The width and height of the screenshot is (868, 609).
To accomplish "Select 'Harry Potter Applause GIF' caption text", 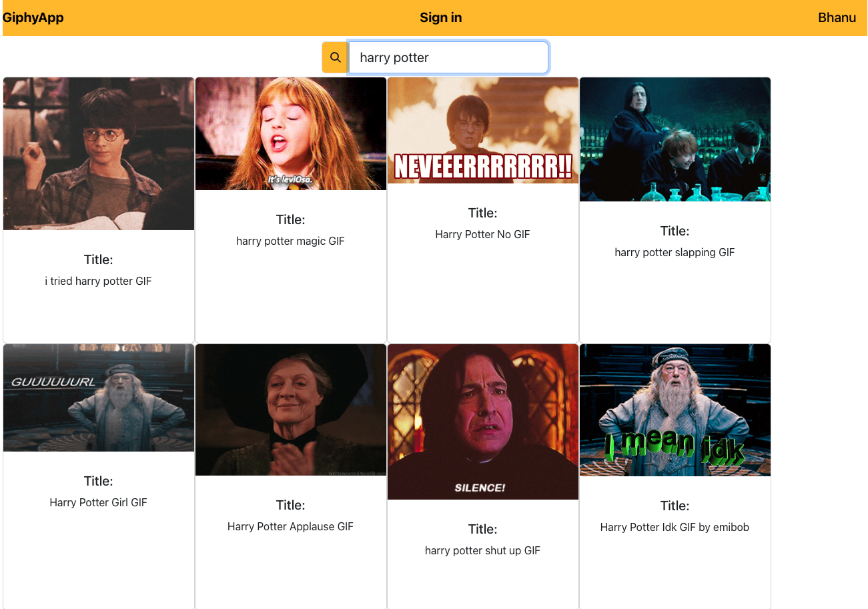I will pos(291,527).
